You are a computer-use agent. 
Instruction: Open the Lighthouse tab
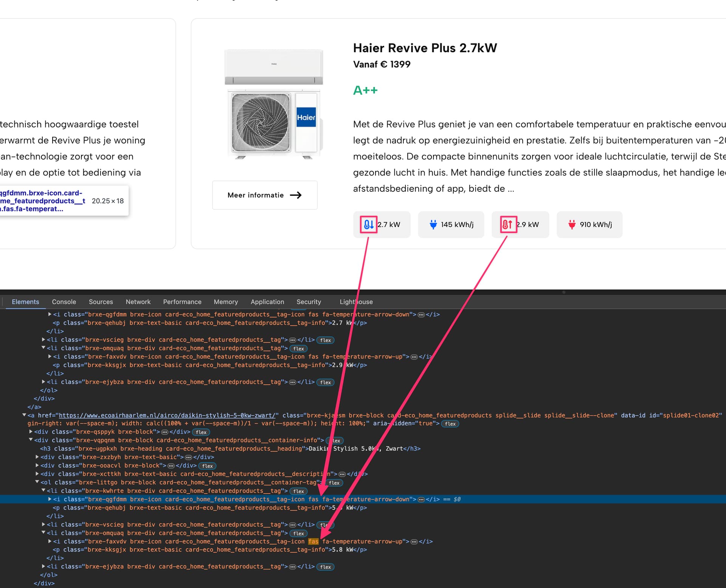pyautogui.click(x=356, y=302)
